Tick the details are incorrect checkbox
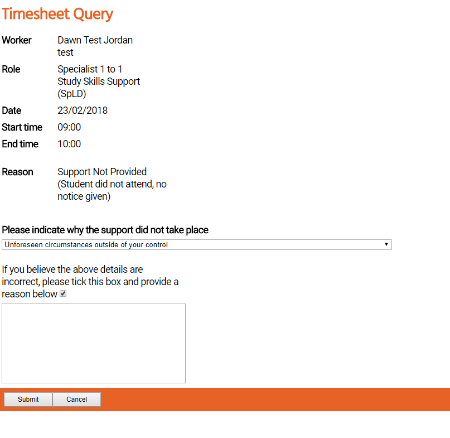450x438 pixels. [x=63, y=294]
